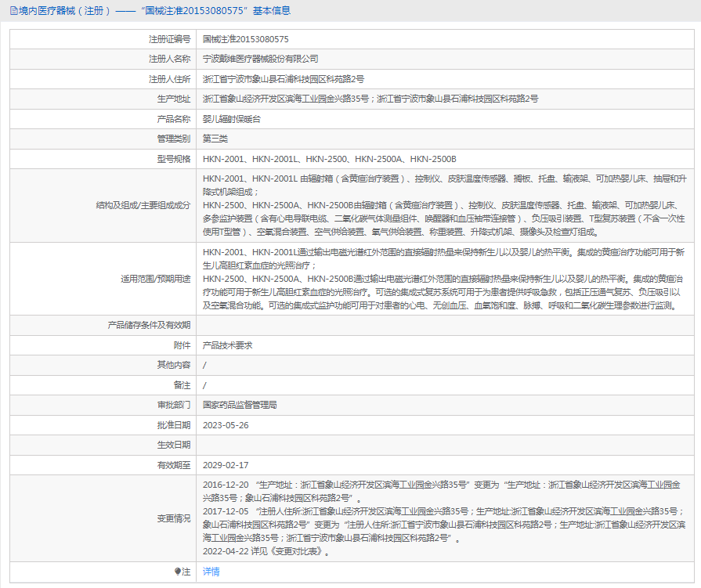Select registrant name 宁波戴维医疗器械股份有限公司

click(260, 59)
